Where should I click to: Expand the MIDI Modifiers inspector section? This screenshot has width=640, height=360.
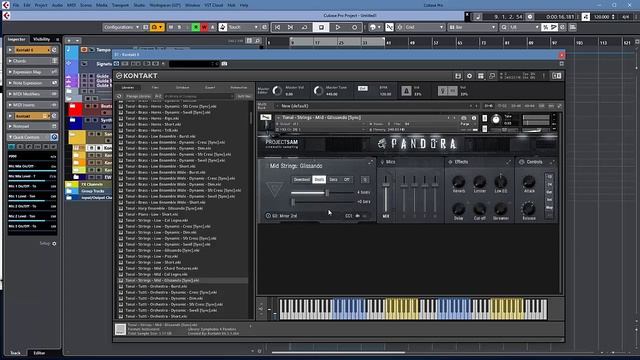32,94
